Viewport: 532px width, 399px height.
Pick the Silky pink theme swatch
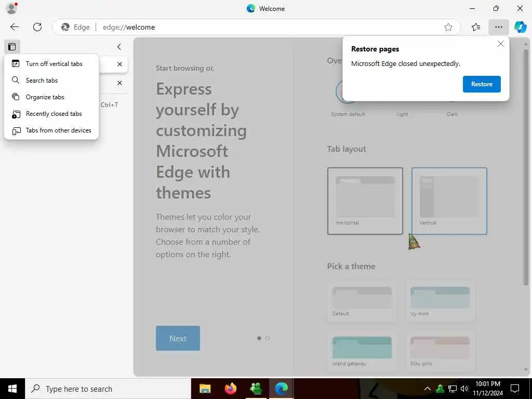[x=440, y=351]
